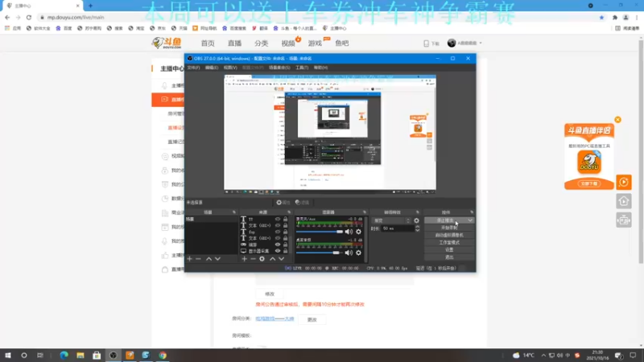
Task: Click the 时长 duration input field
Action: 398,228
